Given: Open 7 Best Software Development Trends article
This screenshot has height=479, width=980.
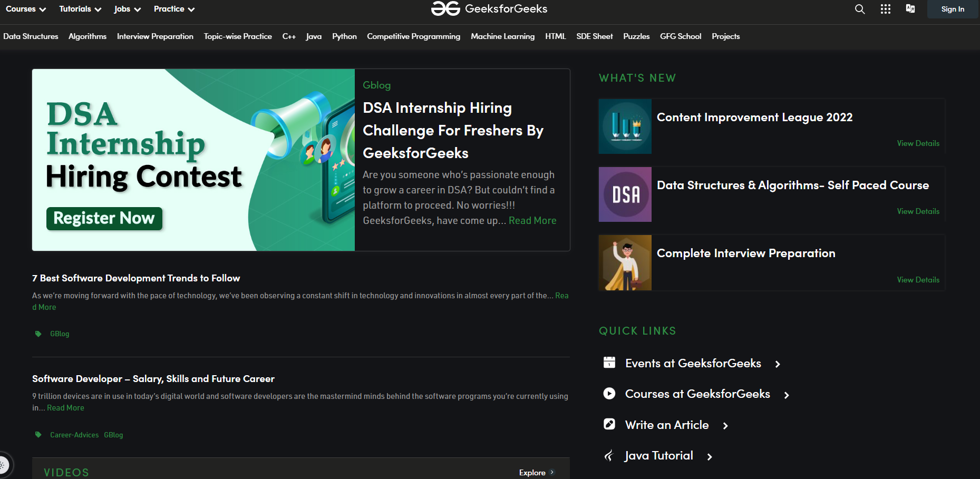Looking at the screenshot, I should (136, 278).
